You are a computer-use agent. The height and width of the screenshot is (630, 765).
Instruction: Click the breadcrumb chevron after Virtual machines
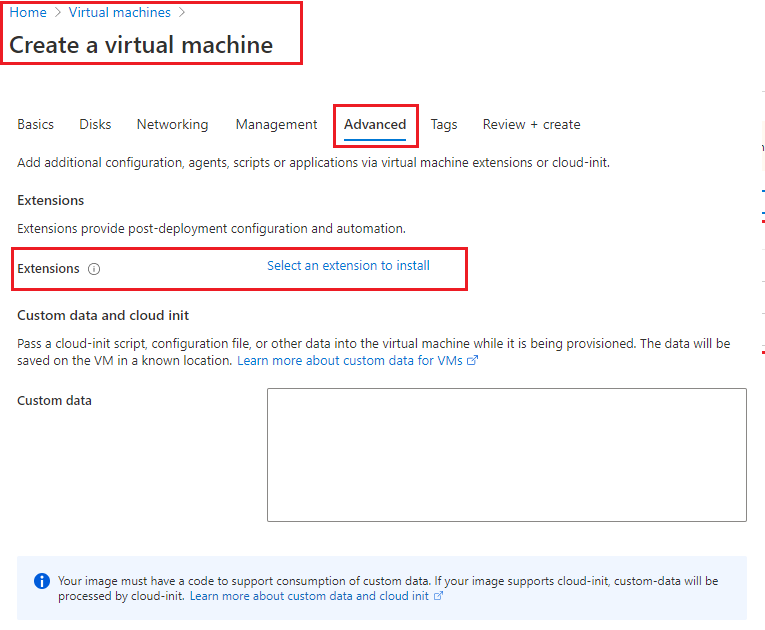click(x=182, y=13)
